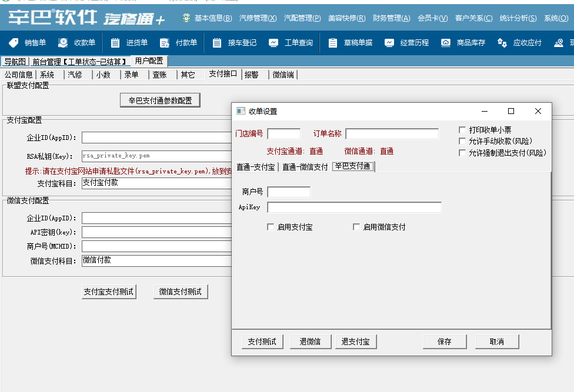574x392 pixels.
Task: Open the 美容快修(R) menu
Action: pyautogui.click(x=346, y=18)
